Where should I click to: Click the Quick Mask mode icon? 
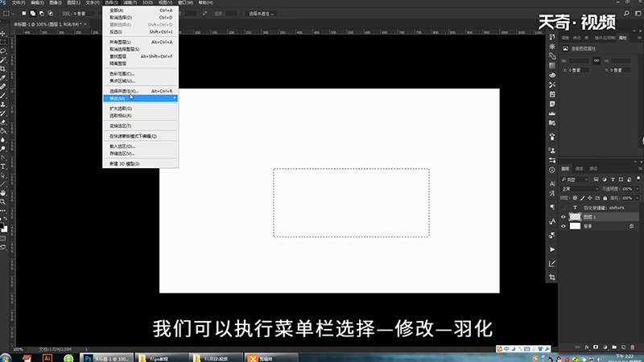tap(3, 238)
